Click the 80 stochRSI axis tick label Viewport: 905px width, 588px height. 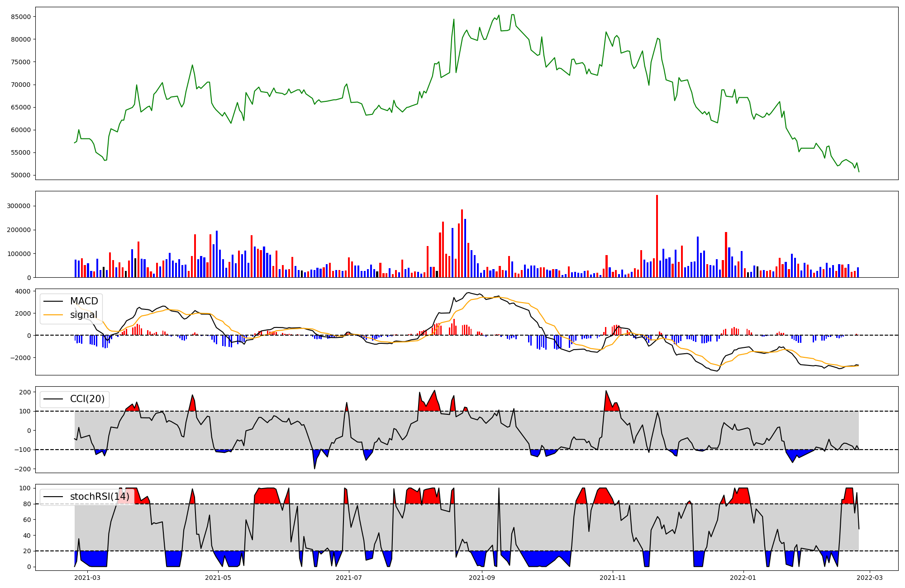pos(27,504)
